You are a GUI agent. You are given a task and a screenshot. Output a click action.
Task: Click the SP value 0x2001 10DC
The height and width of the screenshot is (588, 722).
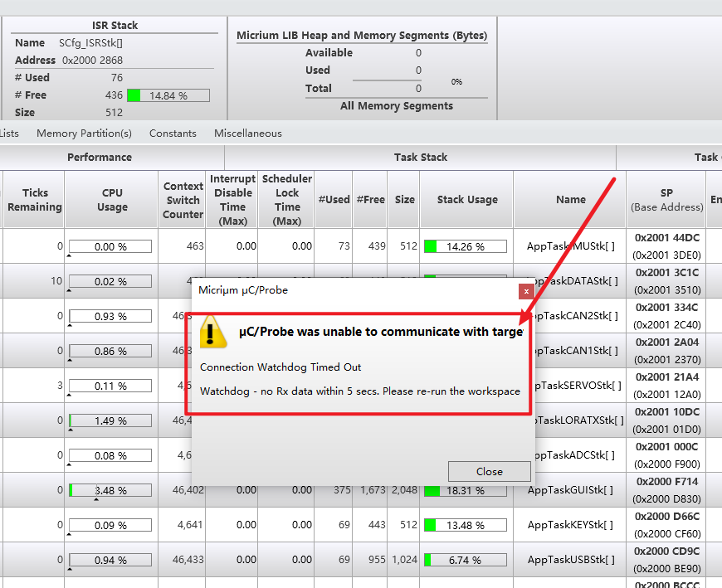[x=666, y=412]
